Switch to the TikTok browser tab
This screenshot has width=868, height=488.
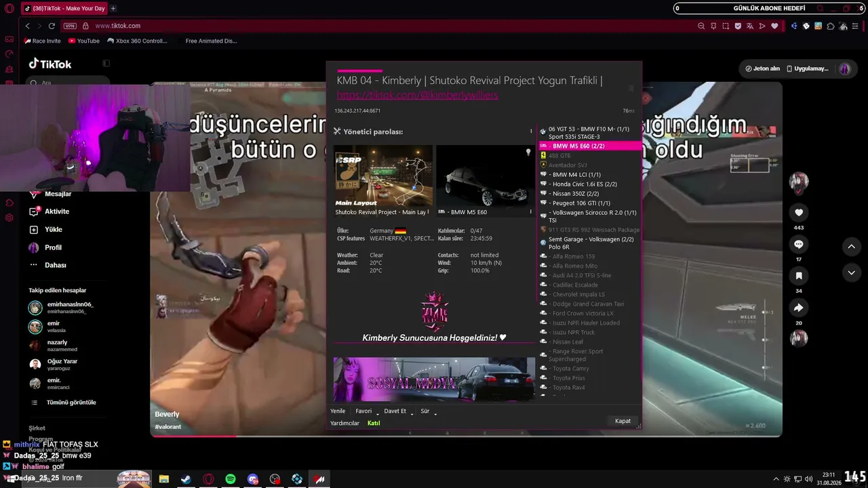pyautogui.click(x=64, y=9)
